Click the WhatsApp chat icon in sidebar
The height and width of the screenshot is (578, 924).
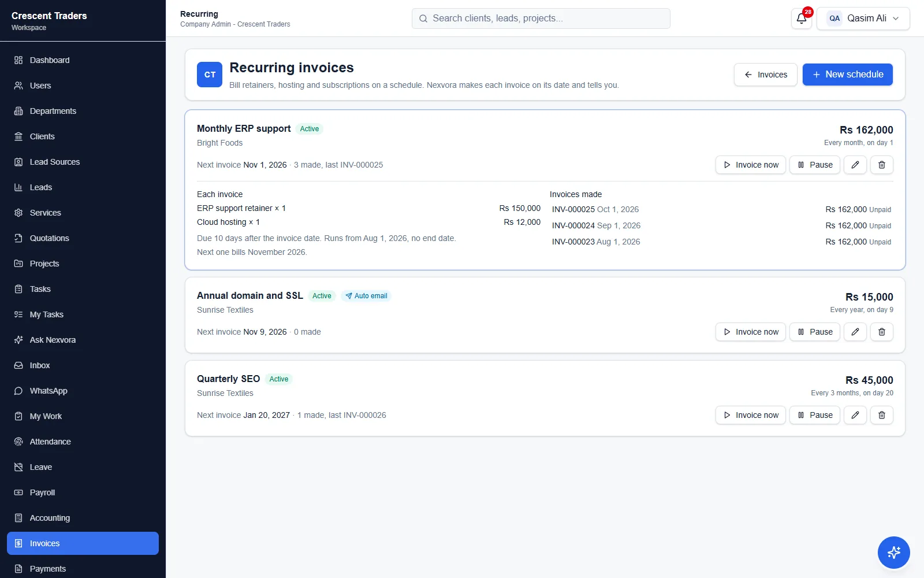pos(18,391)
